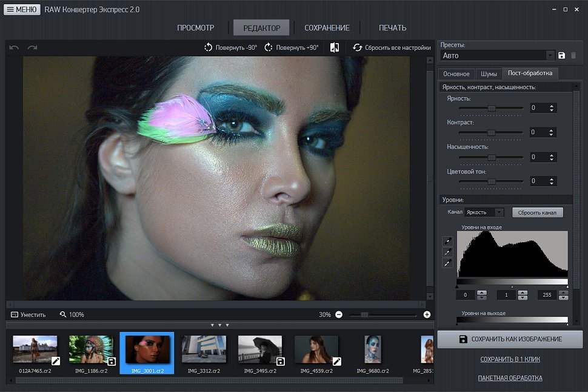This screenshot has height=392, width=588.
Task: Rotate image with Повернуть -90° icon
Action: point(208,48)
